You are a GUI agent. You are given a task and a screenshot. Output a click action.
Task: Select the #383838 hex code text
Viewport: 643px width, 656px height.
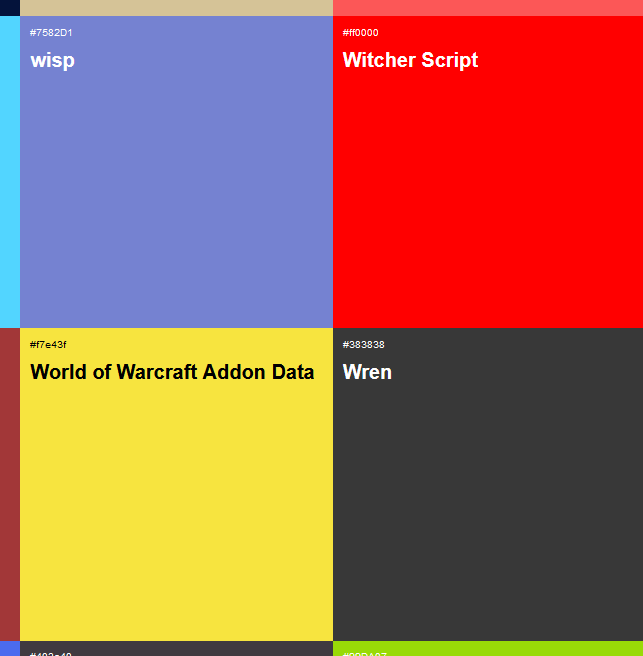click(363, 345)
